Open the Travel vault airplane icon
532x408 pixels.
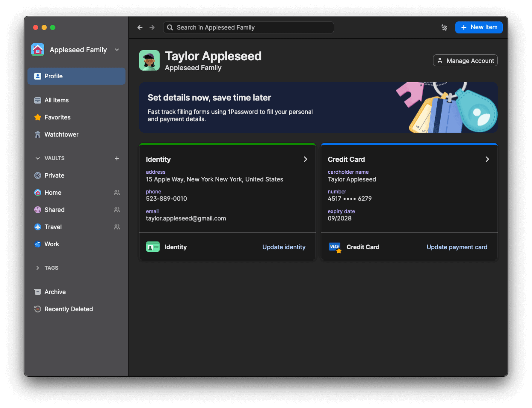pyautogui.click(x=38, y=227)
